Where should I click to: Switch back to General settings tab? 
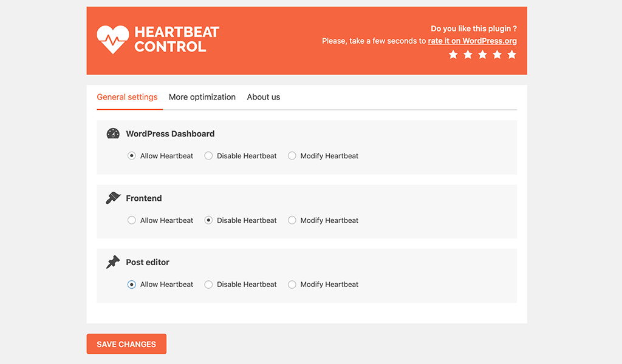click(x=127, y=97)
